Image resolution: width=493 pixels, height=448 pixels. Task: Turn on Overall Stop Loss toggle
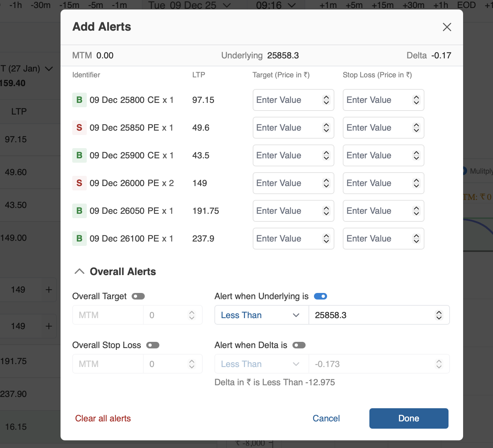153,345
